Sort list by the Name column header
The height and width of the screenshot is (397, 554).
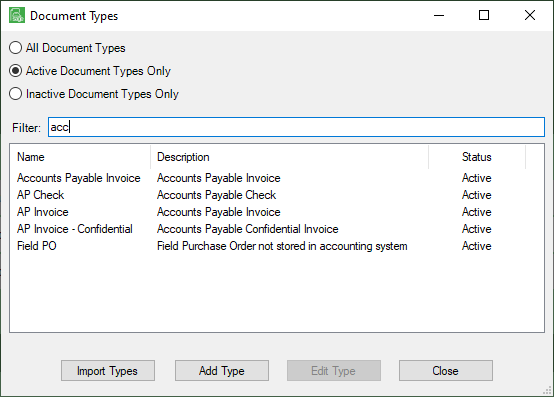[x=80, y=157]
